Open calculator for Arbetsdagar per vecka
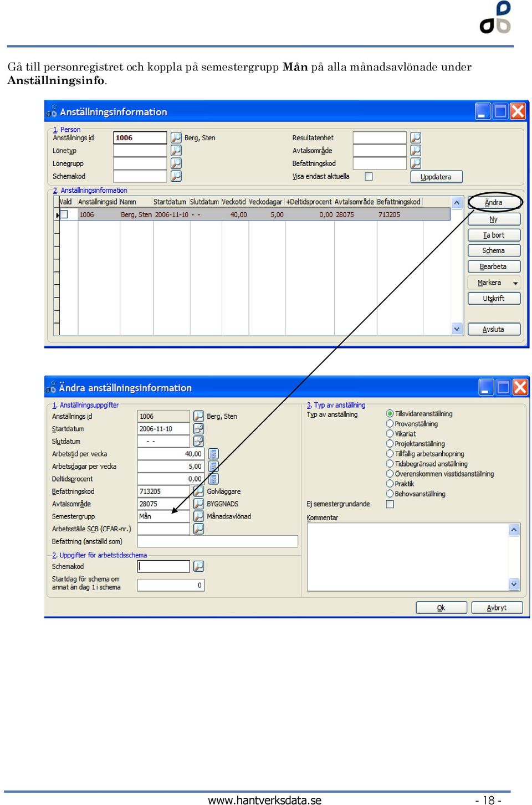The height and width of the screenshot is (805, 532). (x=213, y=466)
